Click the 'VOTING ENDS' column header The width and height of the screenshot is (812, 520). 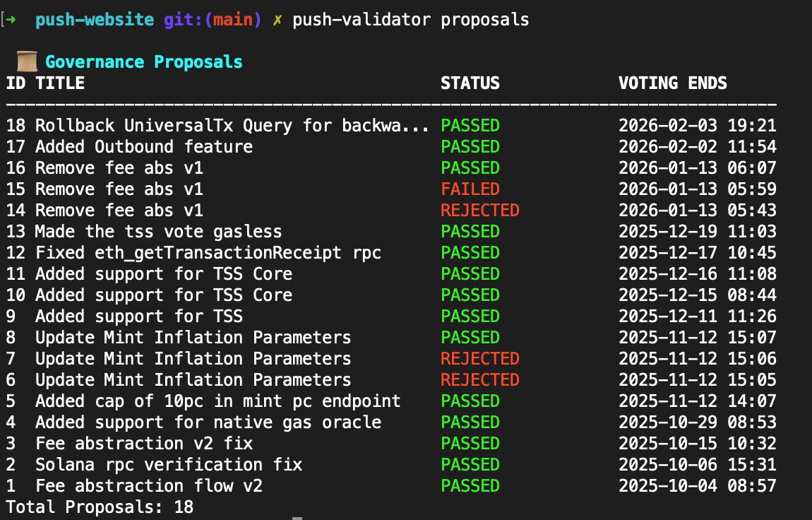pos(673,83)
